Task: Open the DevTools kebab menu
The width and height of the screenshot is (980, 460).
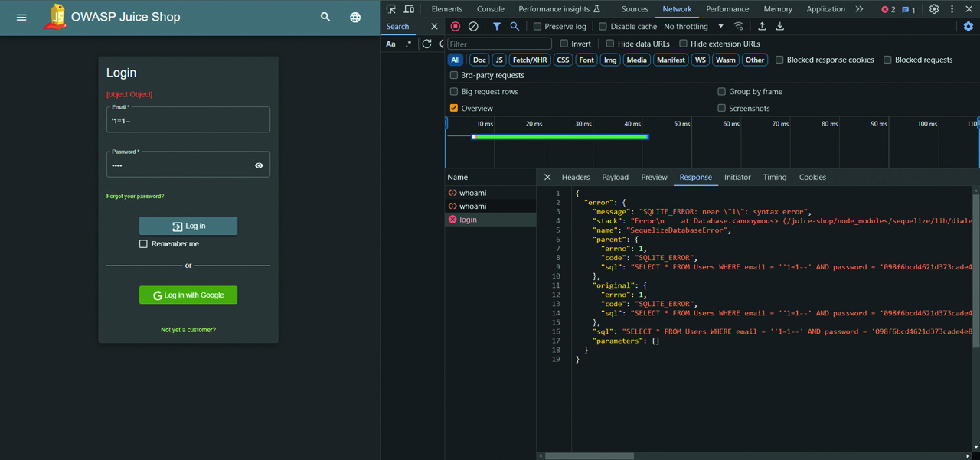Action: tap(952, 9)
